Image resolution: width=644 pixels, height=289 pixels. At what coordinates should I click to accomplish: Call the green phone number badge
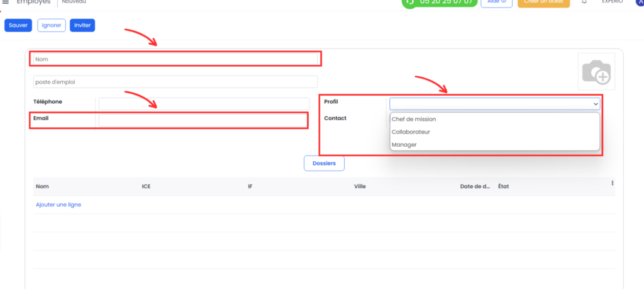[x=439, y=2]
